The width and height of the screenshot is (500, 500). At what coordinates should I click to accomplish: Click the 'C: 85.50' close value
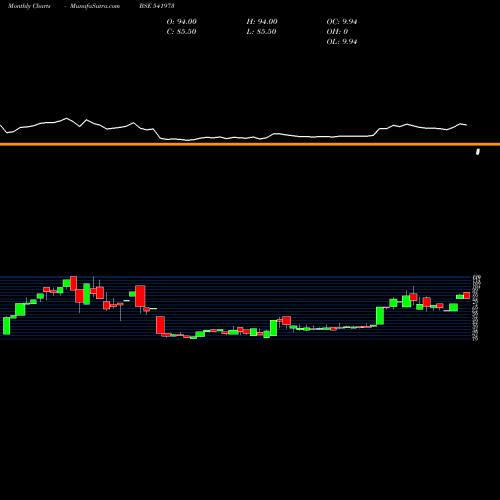point(181,32)
